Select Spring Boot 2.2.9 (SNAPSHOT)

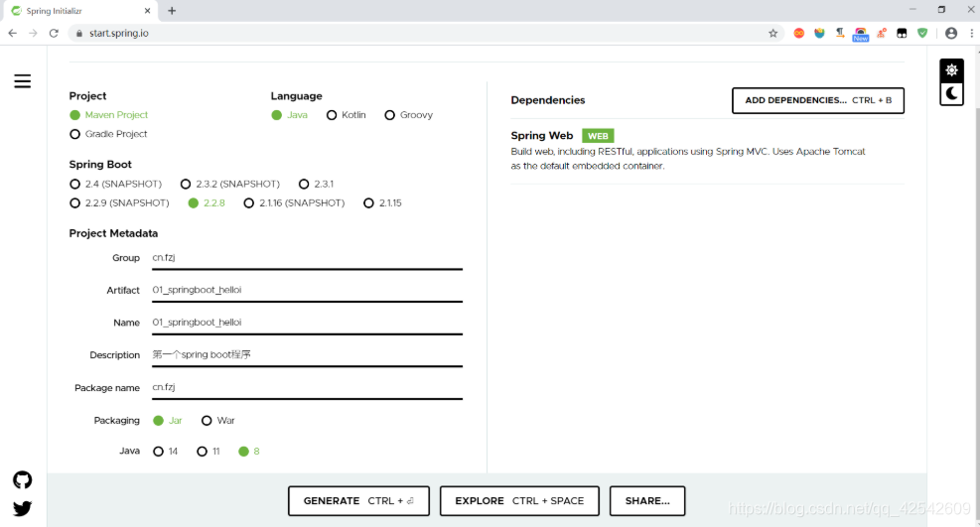(x=119, y=202)
